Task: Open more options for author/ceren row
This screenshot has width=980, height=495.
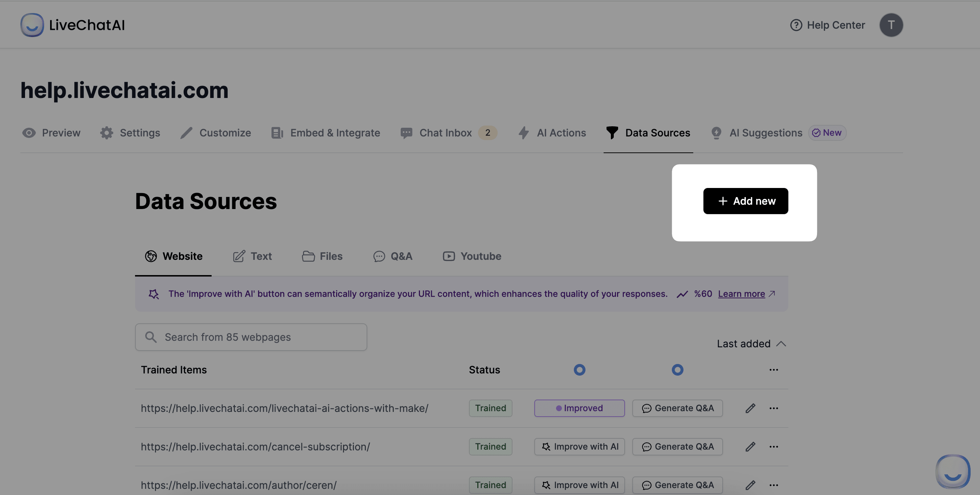Action: [773, 485]
